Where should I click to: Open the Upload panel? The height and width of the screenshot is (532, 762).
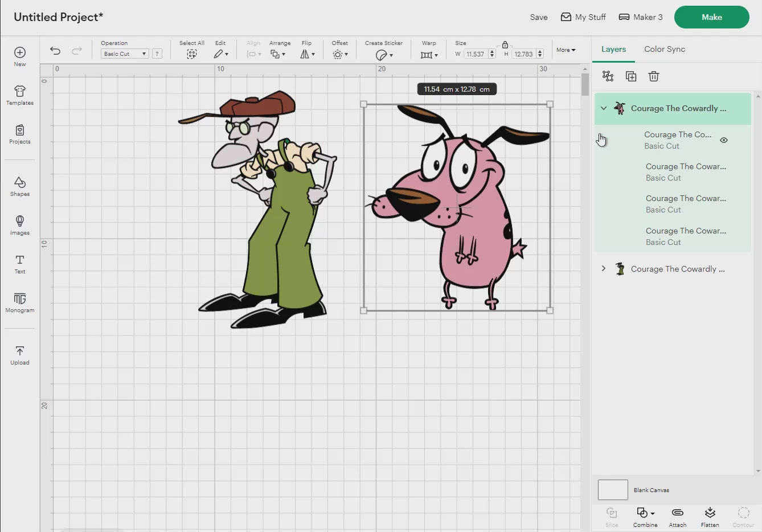coord(20,355)
